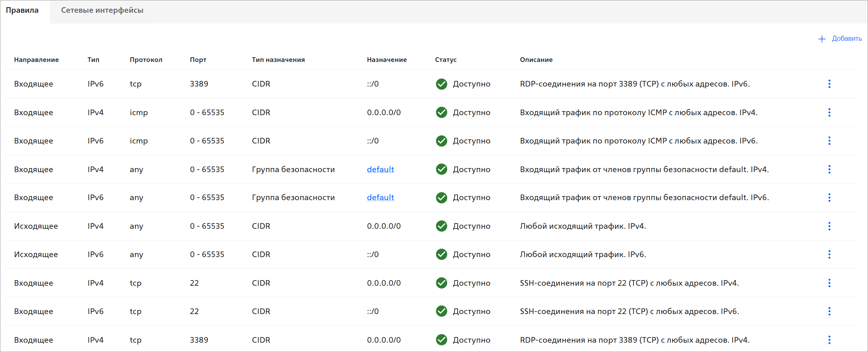Click 'Исходящее' in the IPv6 any row
Viewport: 868px width, 352px height.
click(x=36, y=254)
